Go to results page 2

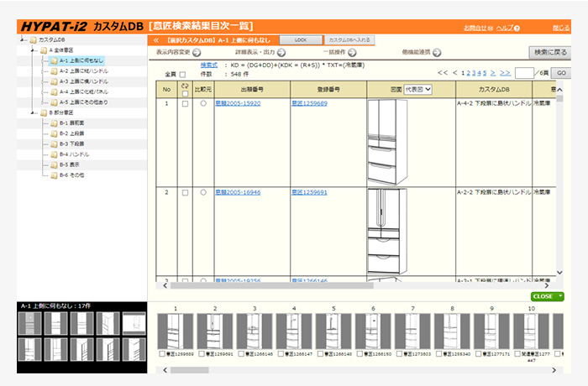point(469,73)
